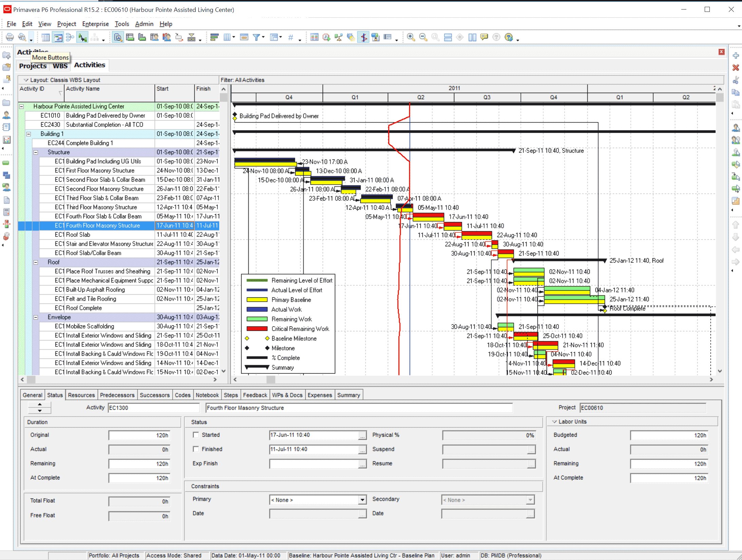Open the Enterprise menu

[95, 24]
